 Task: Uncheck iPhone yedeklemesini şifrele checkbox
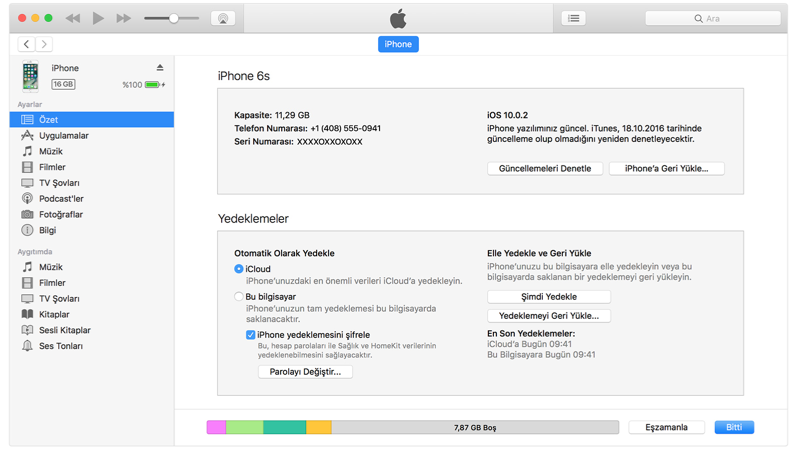click(250, 335)
